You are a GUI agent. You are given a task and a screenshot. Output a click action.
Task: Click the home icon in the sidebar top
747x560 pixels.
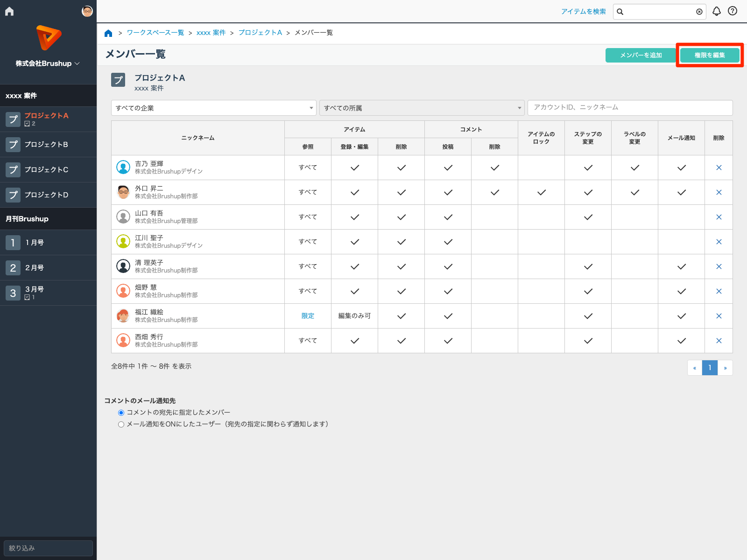click(9, 12)
